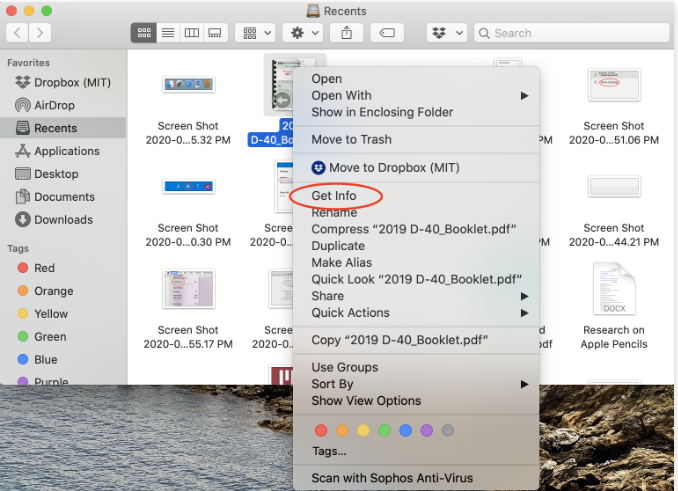
Task: Expand the Share submenu
Action: click(x=416, y=296)
